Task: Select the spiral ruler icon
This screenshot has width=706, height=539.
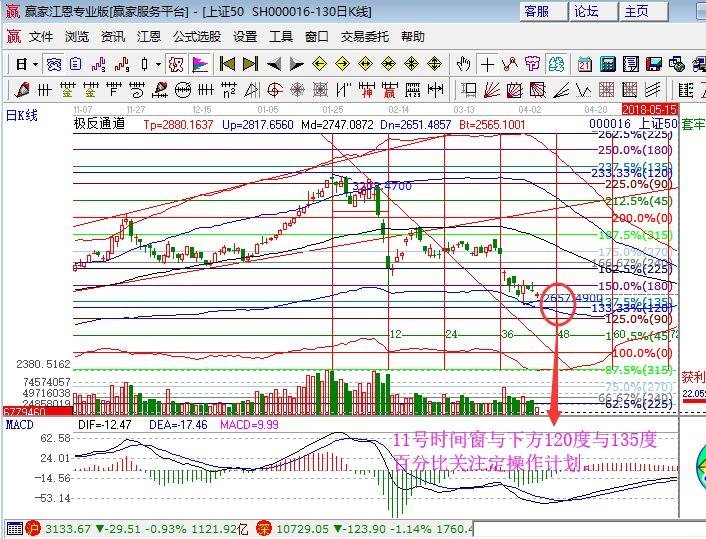Action: click(136, 91)
